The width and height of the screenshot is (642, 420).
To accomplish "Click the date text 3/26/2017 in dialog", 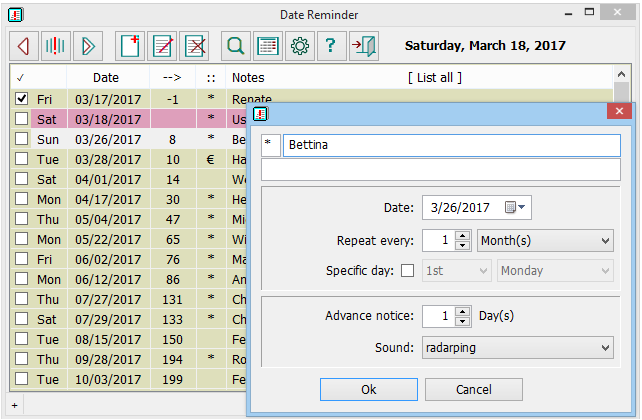I will (x=460, y=208).
